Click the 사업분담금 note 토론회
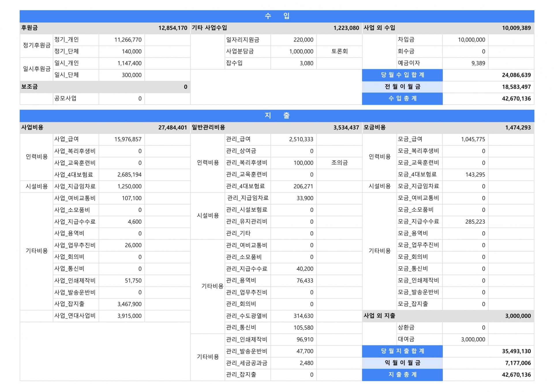This screenshot has height=392, width=554. 339,51
